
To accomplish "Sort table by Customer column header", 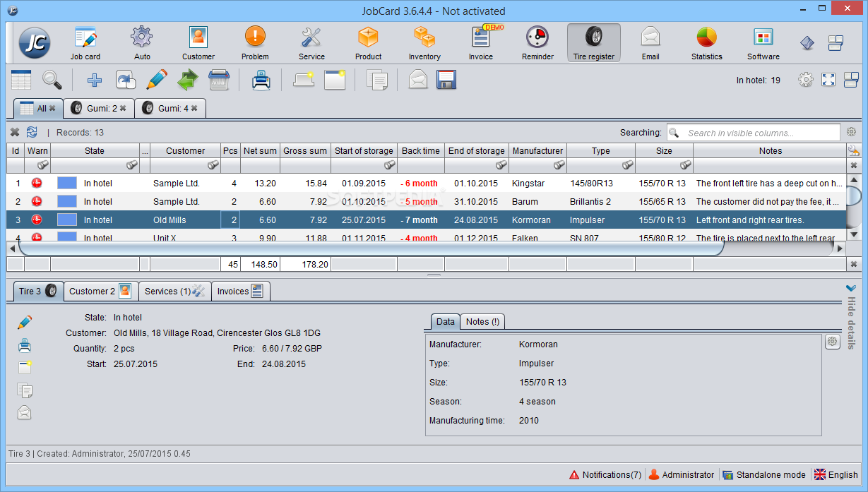I will point(186,150).
